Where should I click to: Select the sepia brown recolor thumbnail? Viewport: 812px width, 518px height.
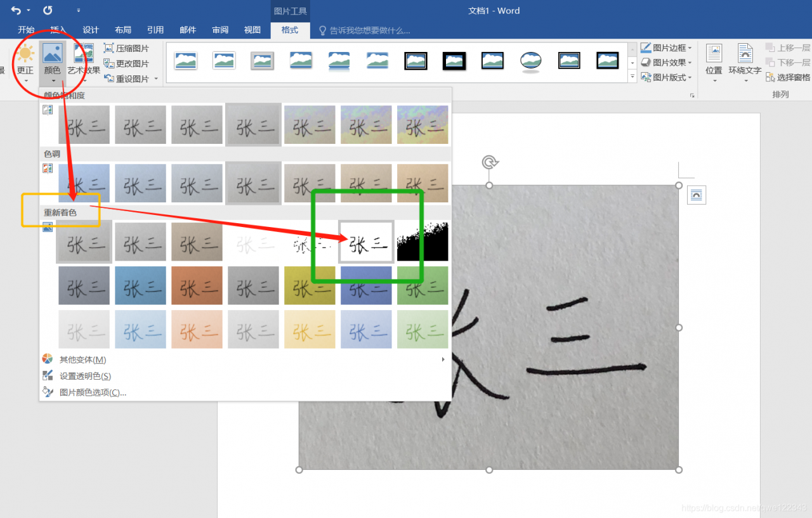coord(197,242)
